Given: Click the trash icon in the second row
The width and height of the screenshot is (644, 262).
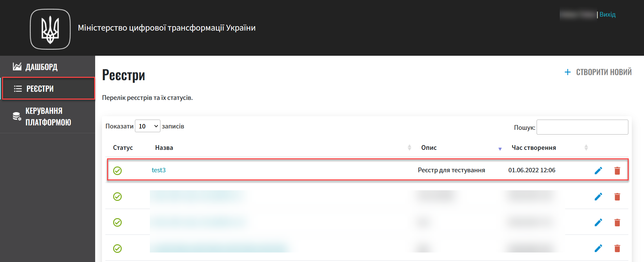Looking at the screenshot, I should pos(617,196).
